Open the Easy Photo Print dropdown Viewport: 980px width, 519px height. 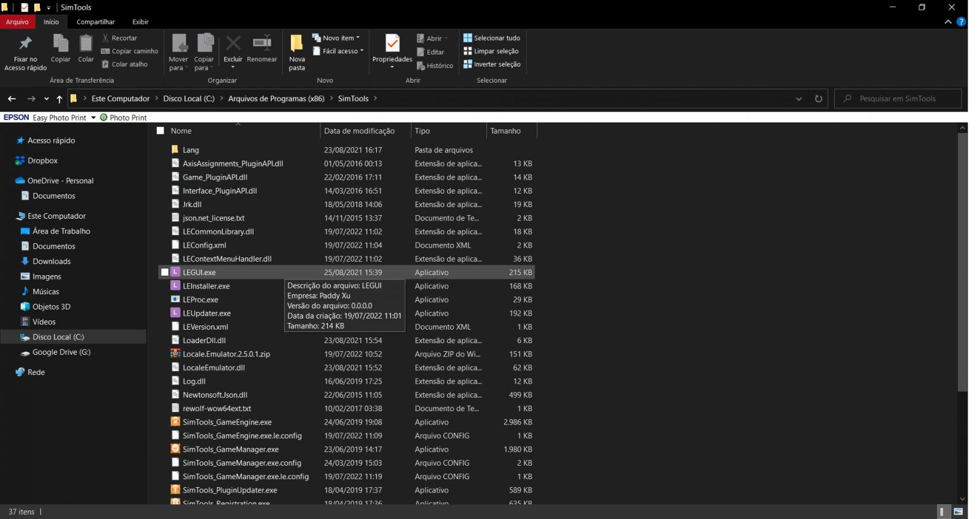pos(94,118)
